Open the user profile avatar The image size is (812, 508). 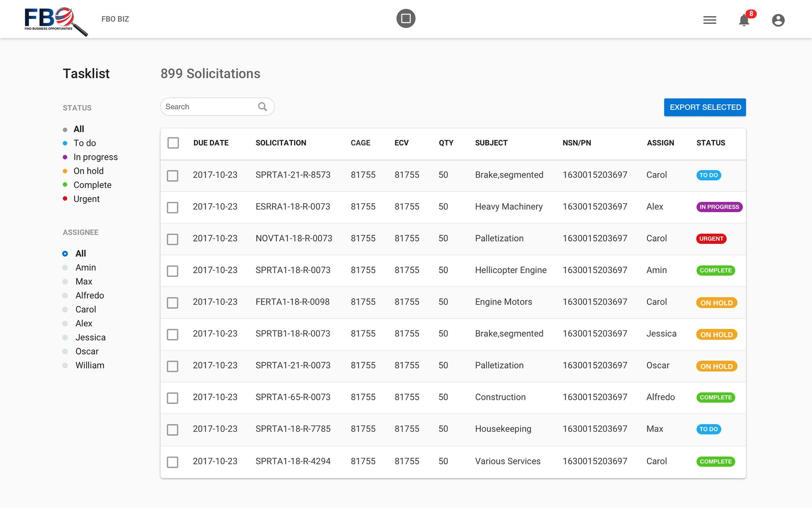pos(778,20)
